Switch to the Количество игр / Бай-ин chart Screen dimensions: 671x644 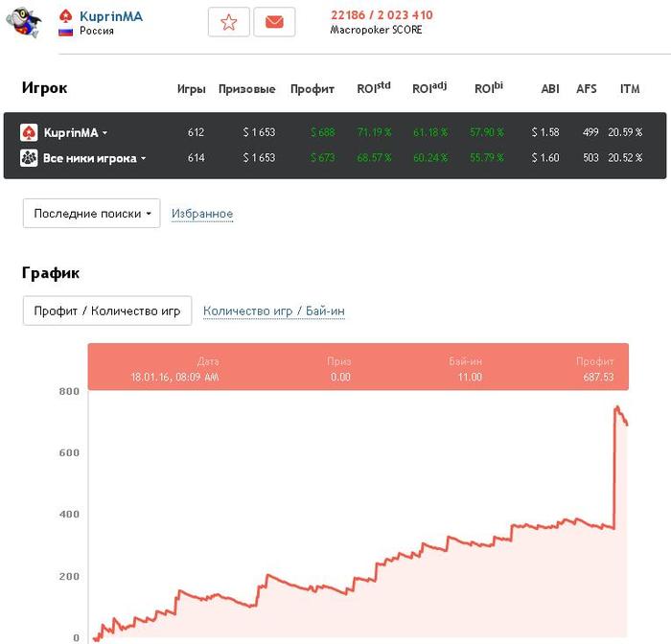(x=274, y=311)
